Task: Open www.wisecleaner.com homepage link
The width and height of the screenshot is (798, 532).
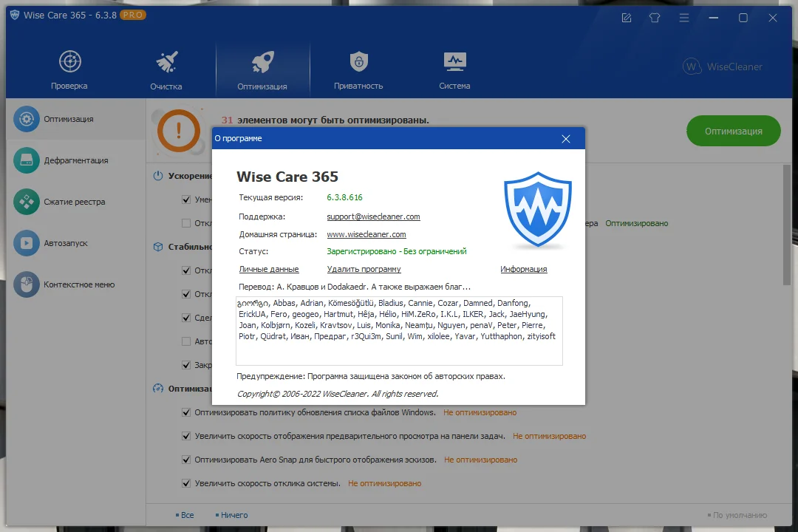Action: [x=366, y=234]
